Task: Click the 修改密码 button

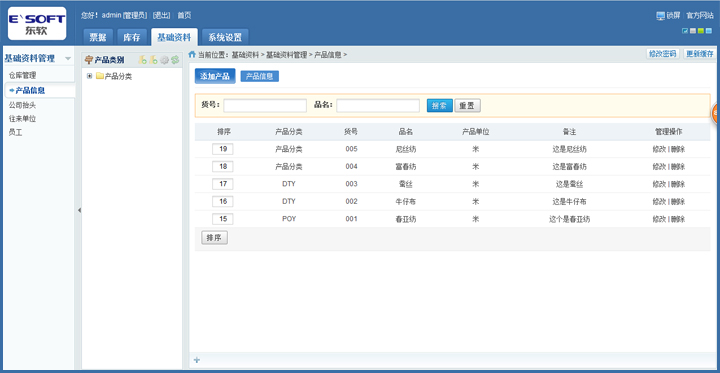Action: (662, 54)
